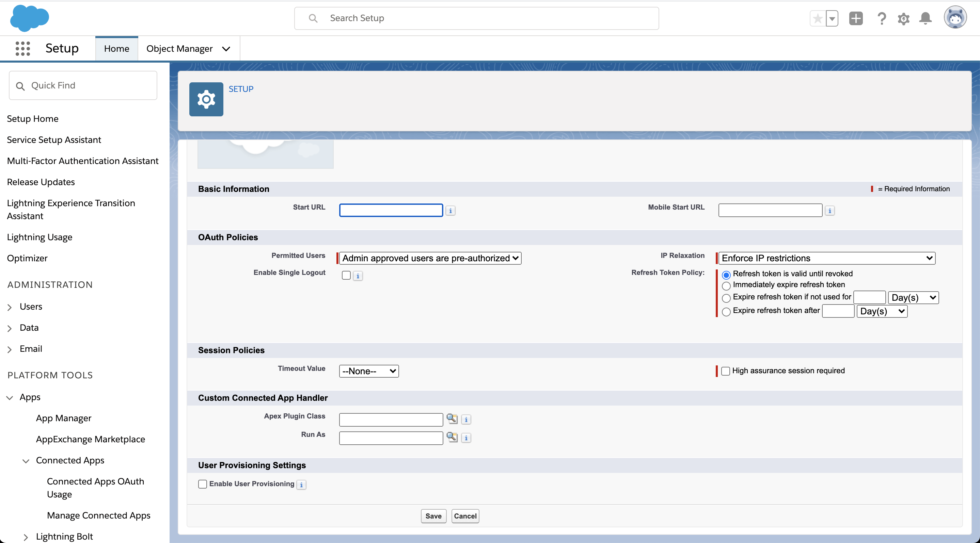
Task: Click the favorites star icon
Action: point(818,18)
